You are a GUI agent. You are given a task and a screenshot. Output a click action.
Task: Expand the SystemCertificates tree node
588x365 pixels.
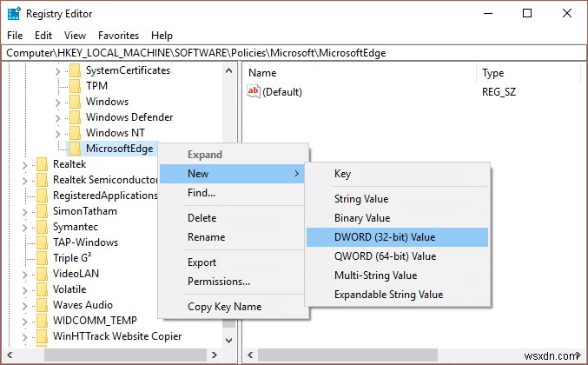[x=57, y=70]
